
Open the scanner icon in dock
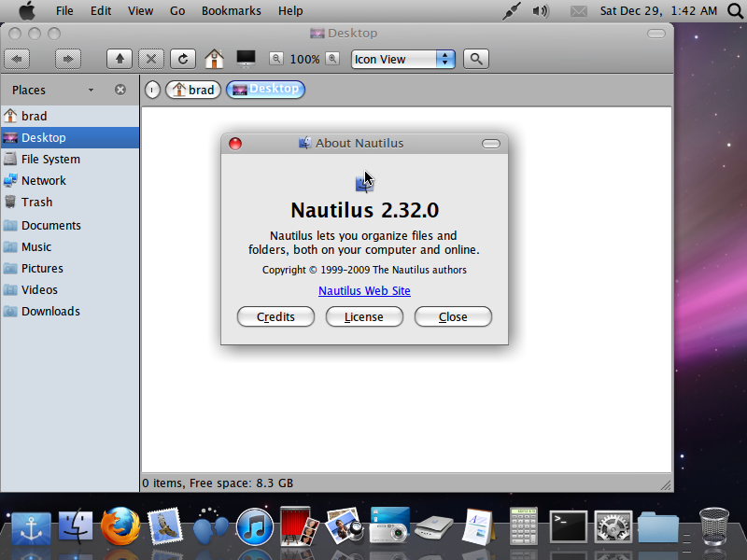[433, 527]
